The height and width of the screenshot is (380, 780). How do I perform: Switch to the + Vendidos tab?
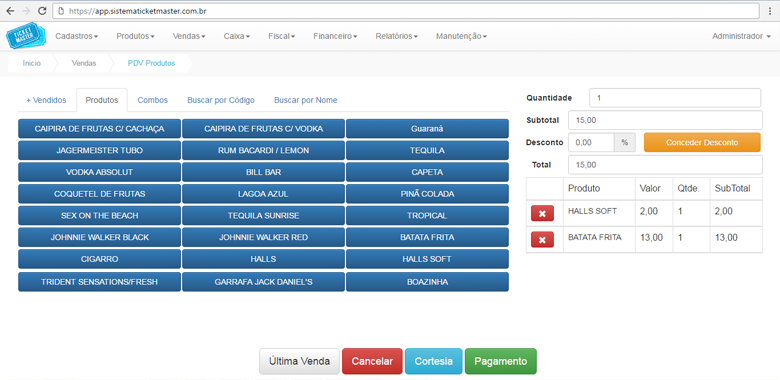(x=46, y=100)
